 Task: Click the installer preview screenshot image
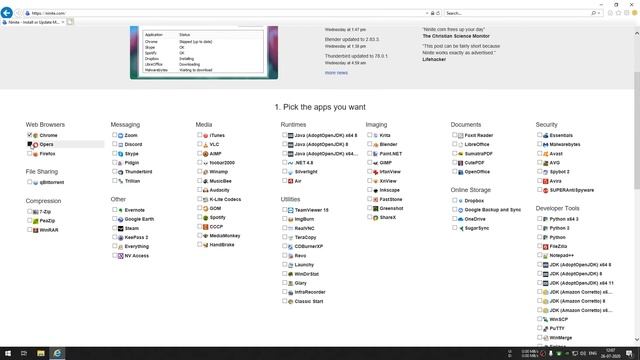tap(204, 52)
